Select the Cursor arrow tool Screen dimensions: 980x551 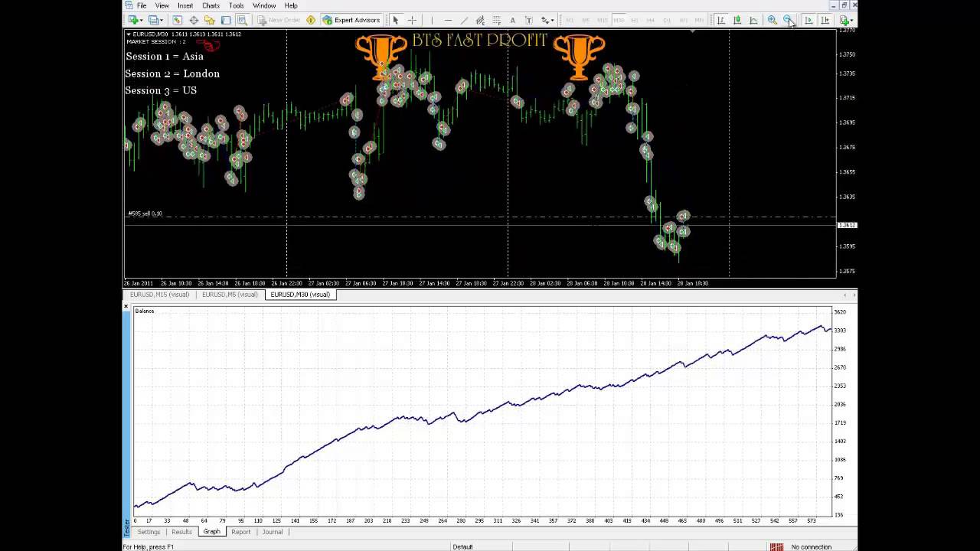tap(396, 20)
